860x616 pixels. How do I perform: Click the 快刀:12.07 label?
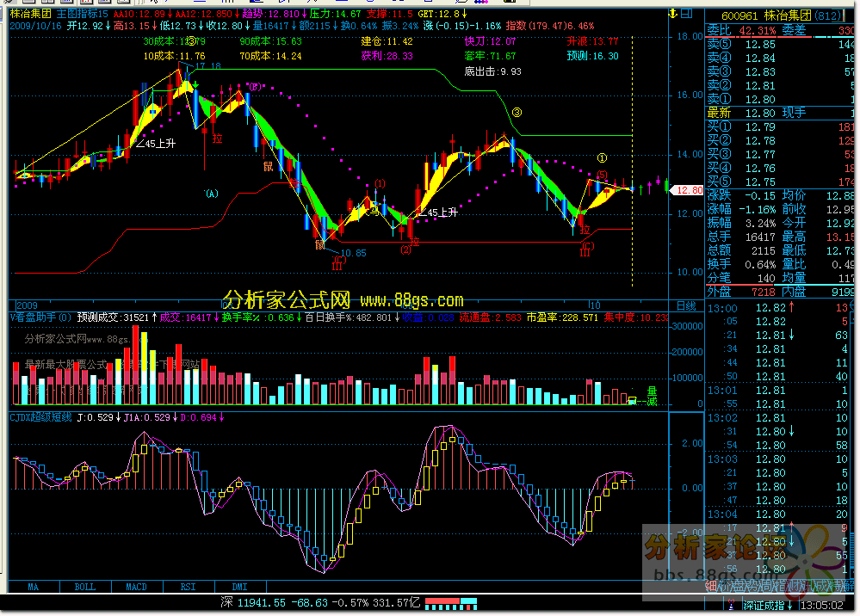click(491, 41)
